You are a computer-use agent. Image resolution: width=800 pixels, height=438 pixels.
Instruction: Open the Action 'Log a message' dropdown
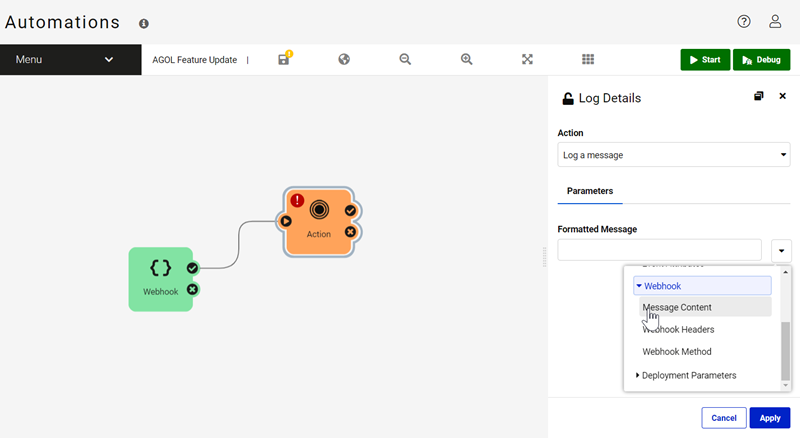tap(673, 155)
